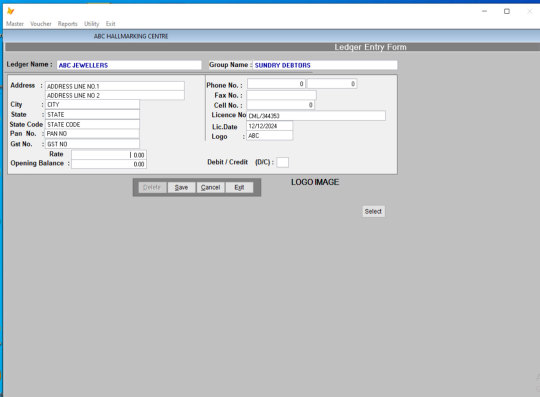Open the Master menu
Image resolution: width=540 pixels, height=397 pixels.
click(x=15, y=24)
